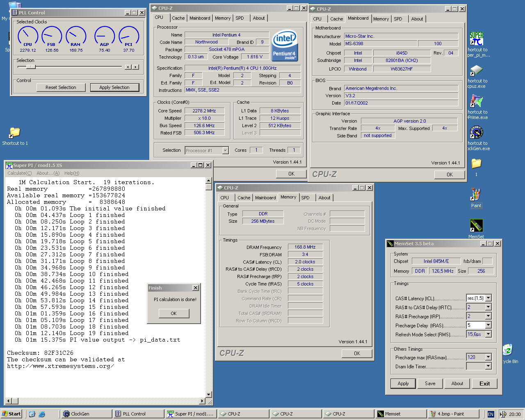Switch to SPD tab in Memory CPU-Z window
This screenshot has height=420, width=525.
point(306,198)
